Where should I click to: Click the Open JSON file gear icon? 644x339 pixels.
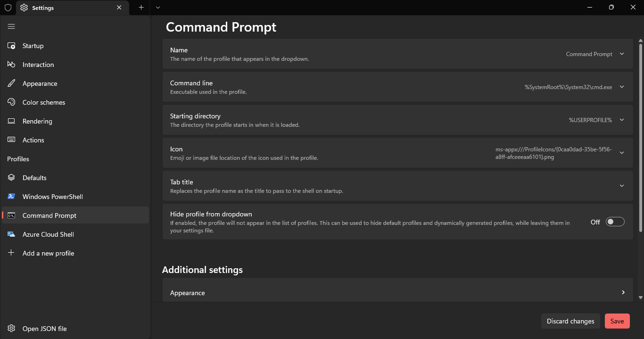pyautogui.click(x=11, y=329)
